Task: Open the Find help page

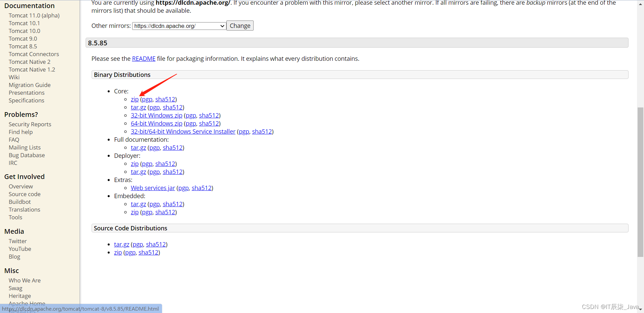Action: click(21, 132)
